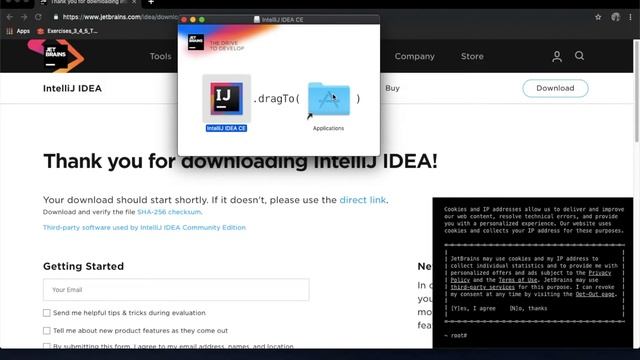Screen dimensions: 640x360
Task: Open third-party services link in cookie notice
Action: click(x=482, y=287)
